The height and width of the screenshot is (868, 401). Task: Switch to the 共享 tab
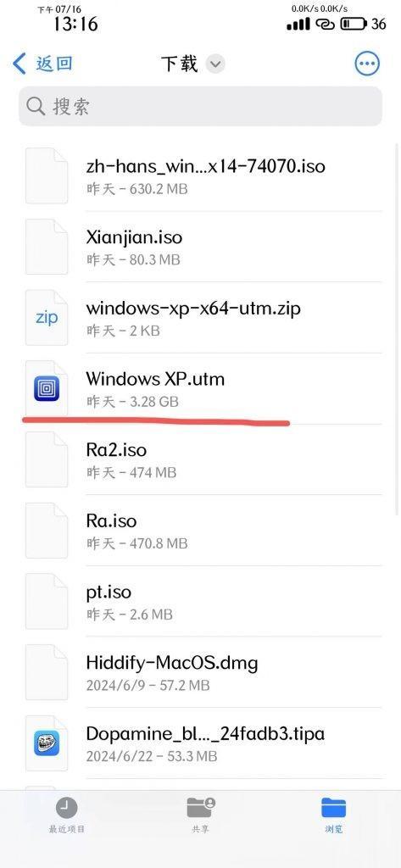[x=200, y=816]
